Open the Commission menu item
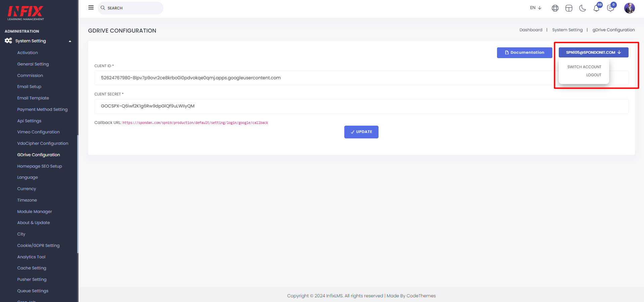Viewport: 644px width, 302px height. [x=30, y=76]
